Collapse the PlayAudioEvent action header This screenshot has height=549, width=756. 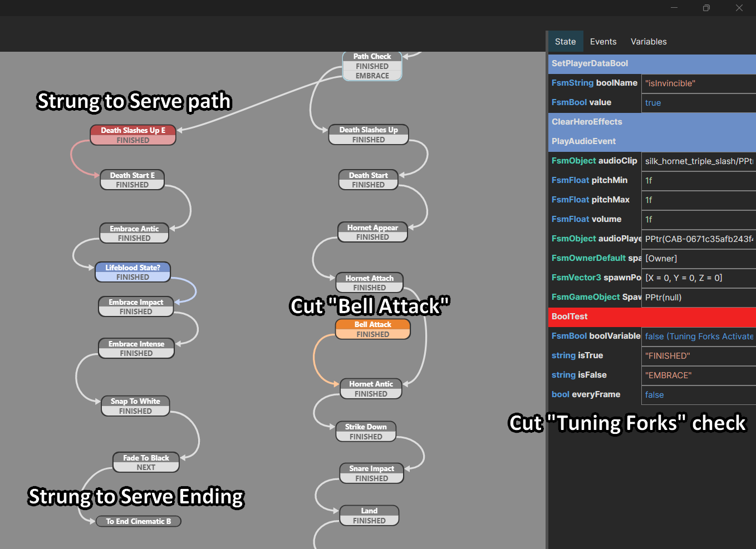[651, 141]
